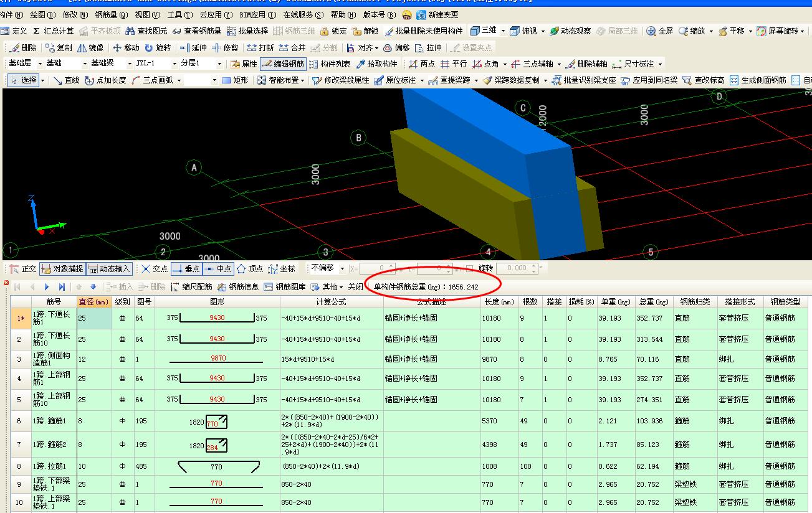Click 查改标高 elevation check tool

(x=703, y=80)
